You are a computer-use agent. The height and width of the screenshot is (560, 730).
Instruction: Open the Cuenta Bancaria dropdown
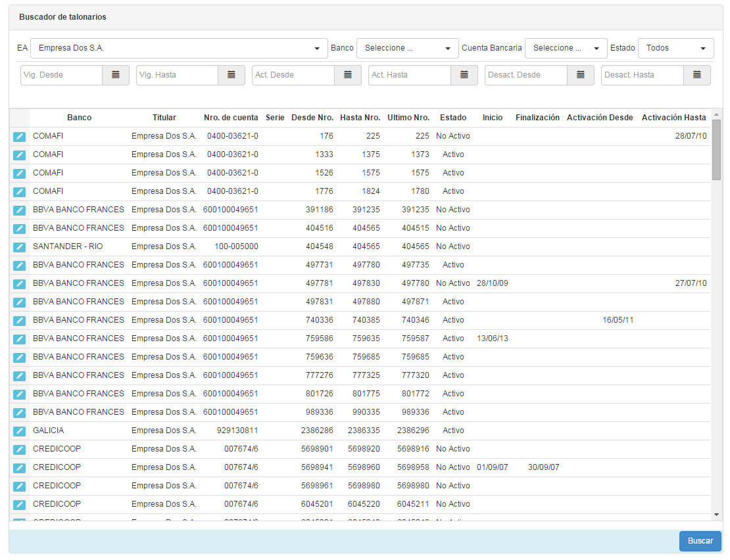pyautogui.click(x=566, y=48)
